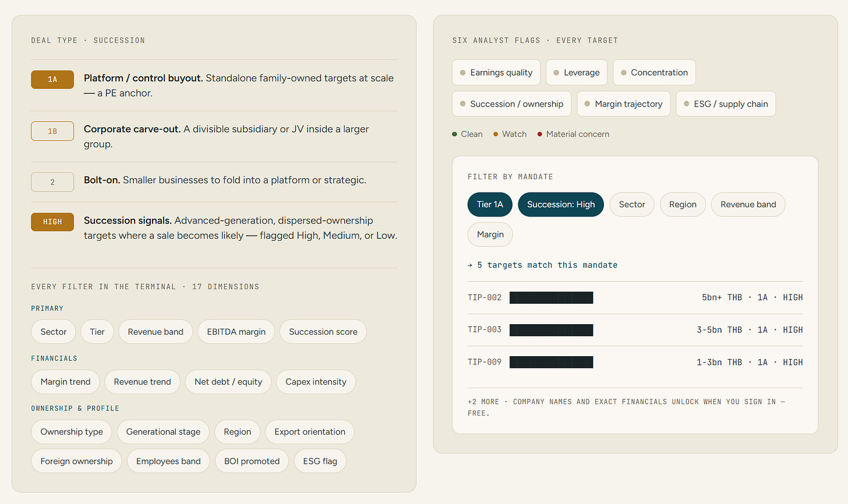848x504 pixels.
Task: Select the Tier filter chip
Action: 97,332
